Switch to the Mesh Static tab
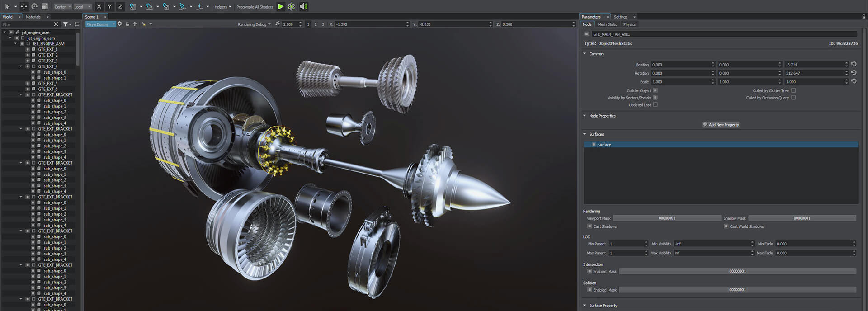This screenshot has width=868, height=311. point(607,24)
